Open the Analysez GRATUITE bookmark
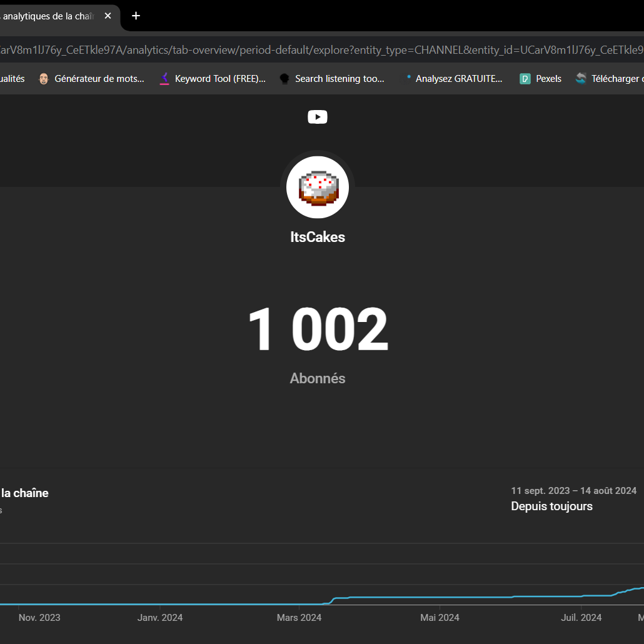 pyautogui.click(x=453, y=79)
